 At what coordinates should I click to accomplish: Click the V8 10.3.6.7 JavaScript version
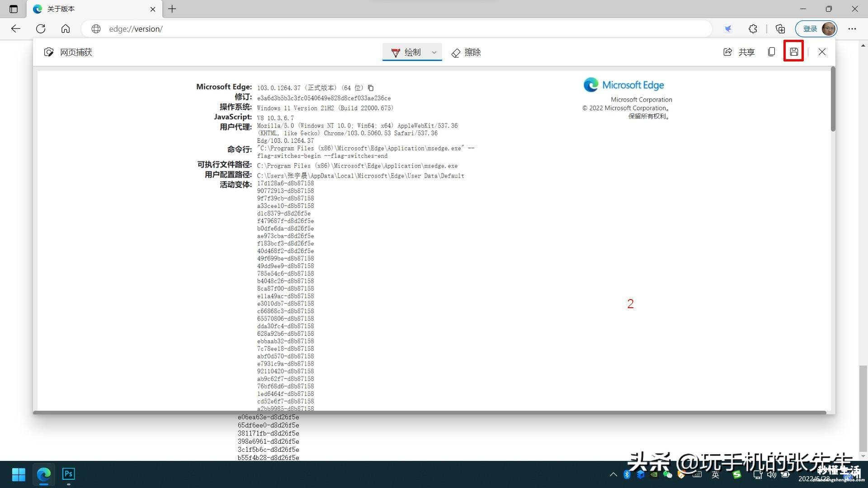pos(275,118)
